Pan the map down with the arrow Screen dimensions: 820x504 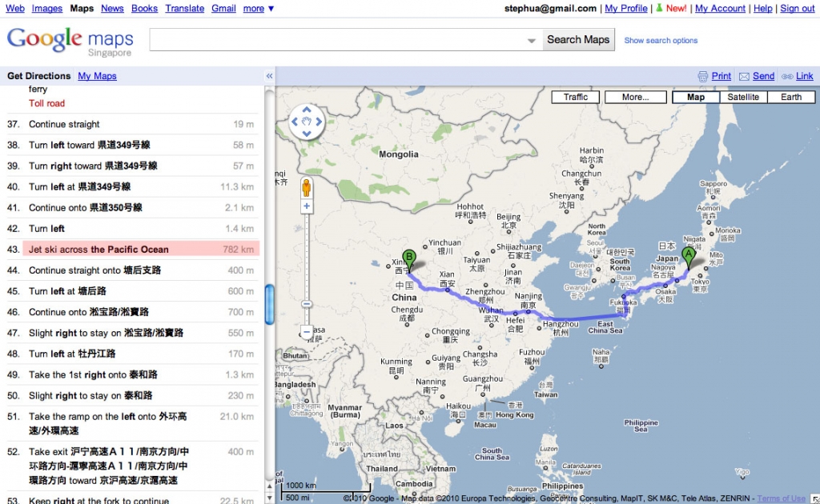click(x=307, y=133)
